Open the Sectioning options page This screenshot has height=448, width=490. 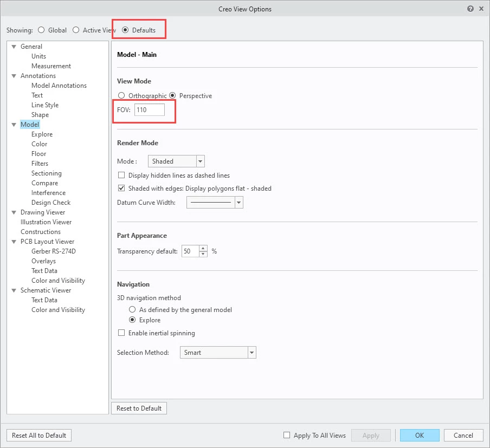pyautogui.click(x=47, y=173)
